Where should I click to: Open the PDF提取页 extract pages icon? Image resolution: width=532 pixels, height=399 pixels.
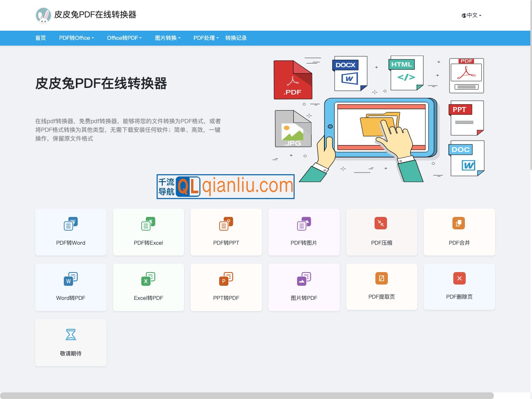click(x=381, y=278)
